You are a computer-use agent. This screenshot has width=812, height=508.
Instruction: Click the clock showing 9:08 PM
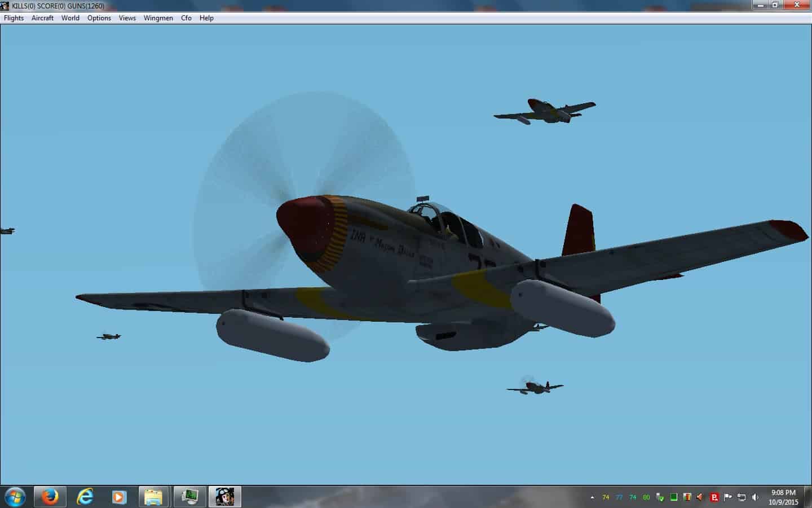point(783,497)
